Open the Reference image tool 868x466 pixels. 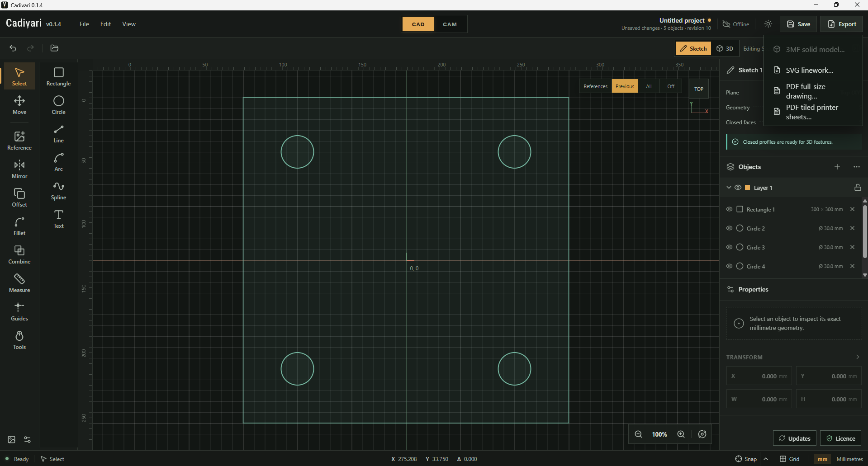pos(19,141)
